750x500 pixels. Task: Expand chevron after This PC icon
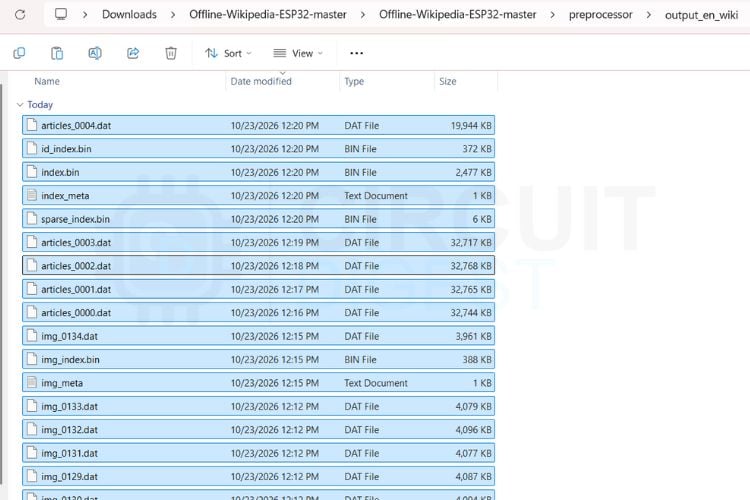(x=85, y=15)
